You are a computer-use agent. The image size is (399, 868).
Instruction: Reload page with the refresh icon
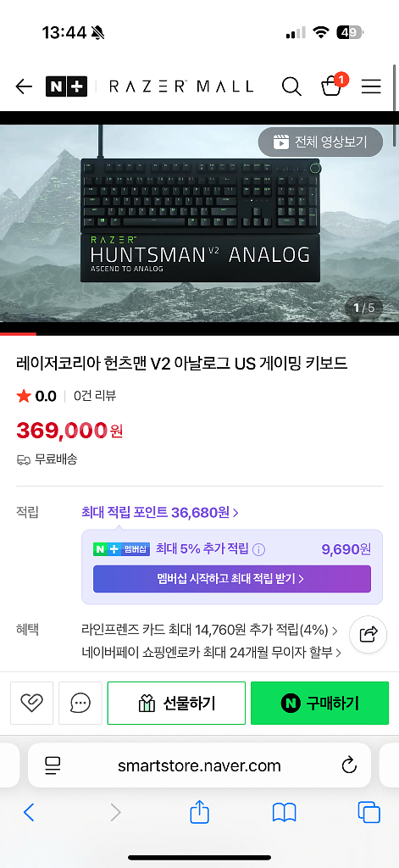(349, 765)
